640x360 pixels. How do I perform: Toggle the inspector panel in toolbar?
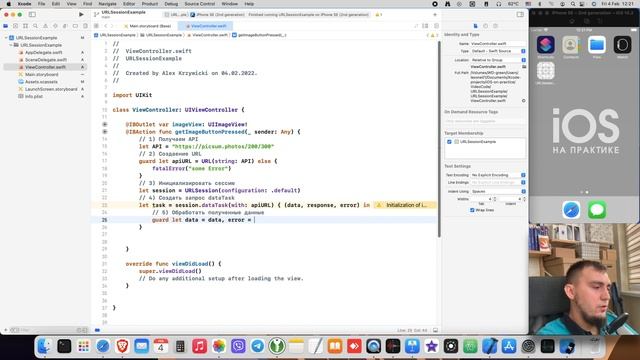click(520, 14)
